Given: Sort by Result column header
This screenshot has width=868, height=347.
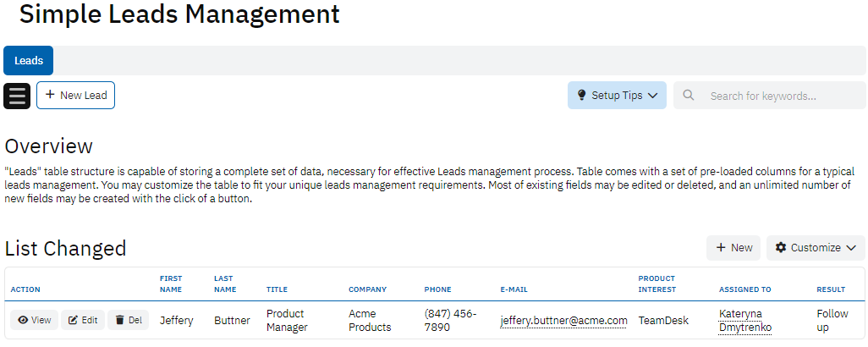Looking at the screenshot, I should [831, 289].
